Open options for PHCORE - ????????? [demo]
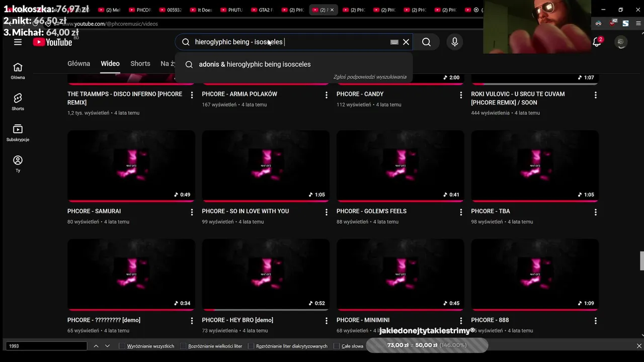The width and height of the screenshot is (644, 362). pyautogui.click(x=192, y=321)
